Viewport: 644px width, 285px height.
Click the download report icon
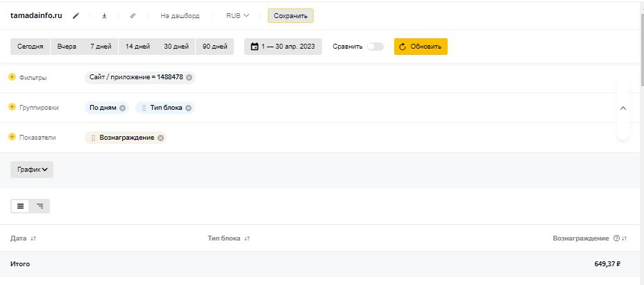click(104, 16)
